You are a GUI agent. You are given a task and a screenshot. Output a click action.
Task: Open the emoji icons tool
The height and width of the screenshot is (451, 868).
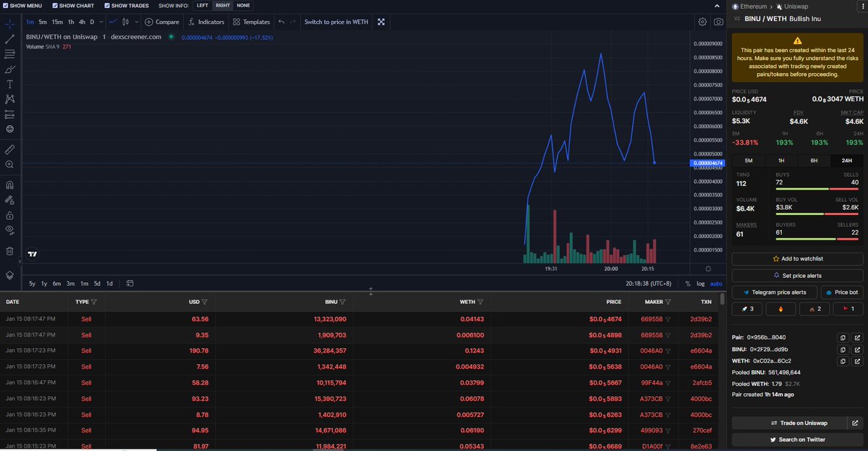click(10, 129)
